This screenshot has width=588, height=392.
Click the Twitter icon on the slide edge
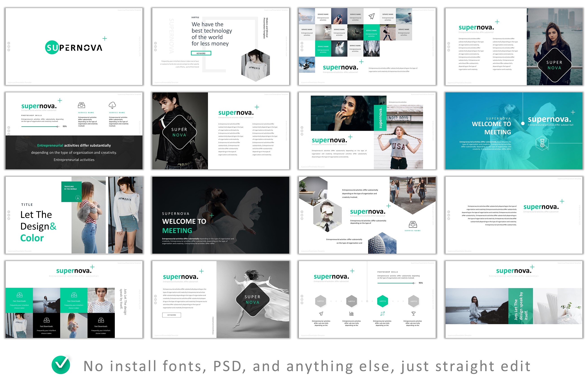pos(9,50)
